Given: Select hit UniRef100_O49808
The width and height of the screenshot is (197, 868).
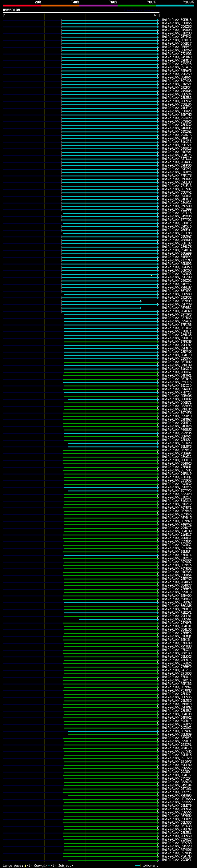Looking at the screenshot, I should point(176,30).
